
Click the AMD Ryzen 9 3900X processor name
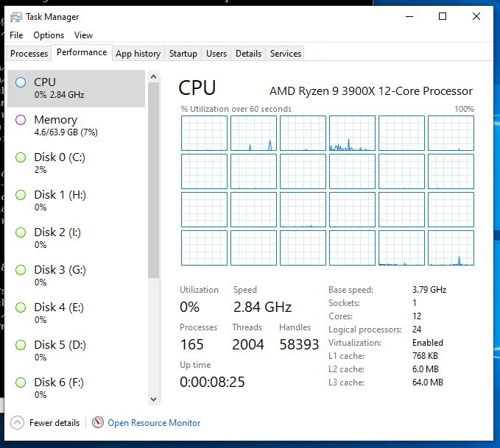tap(371, 91)
